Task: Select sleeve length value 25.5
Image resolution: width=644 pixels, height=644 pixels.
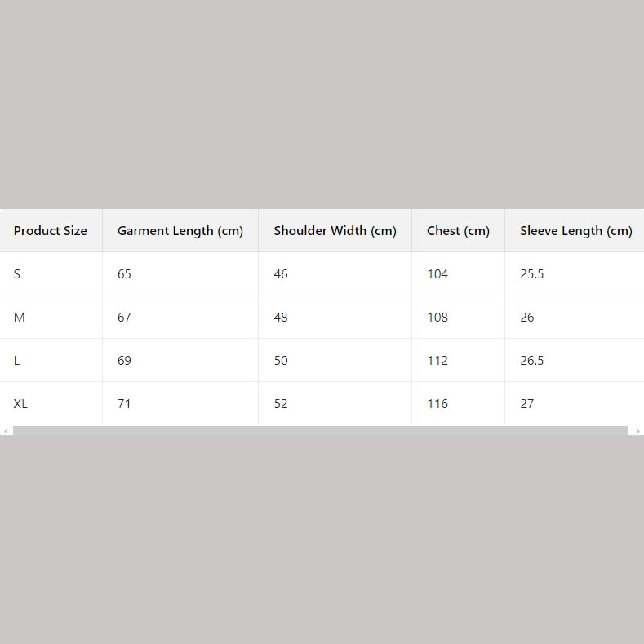Action: (531, 274)
